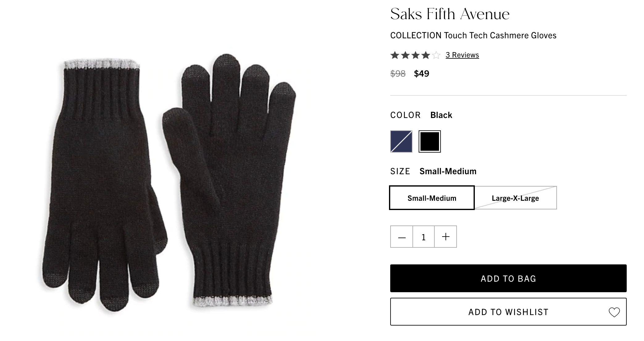Increase quantity with the plus icon

[445, 237]
